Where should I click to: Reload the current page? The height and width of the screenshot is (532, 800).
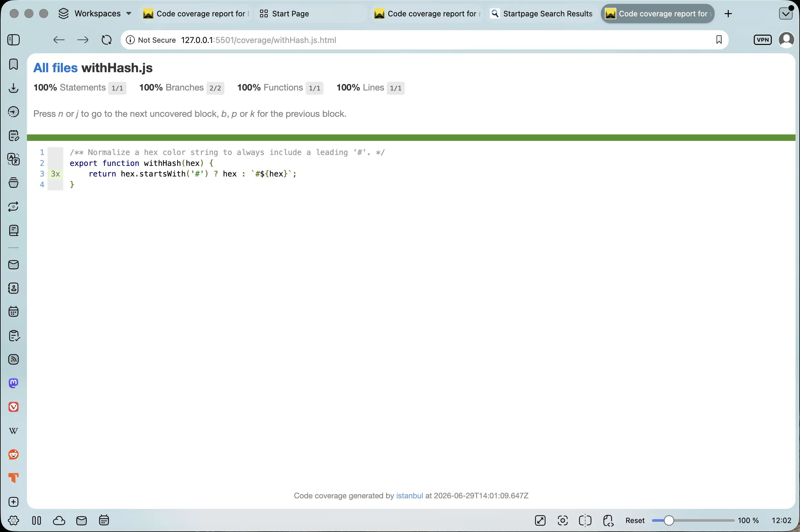[x=107, y=40]
